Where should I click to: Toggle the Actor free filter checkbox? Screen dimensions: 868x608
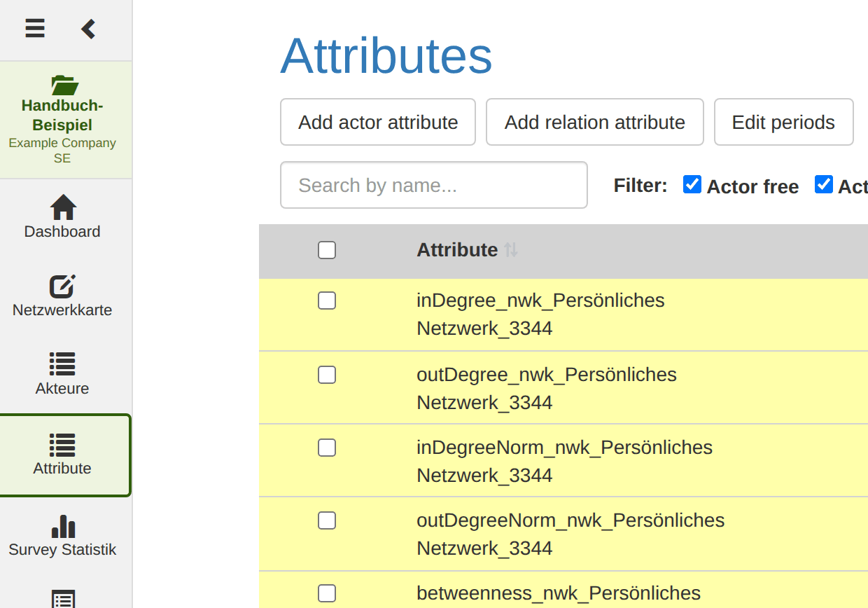[692, 185]
